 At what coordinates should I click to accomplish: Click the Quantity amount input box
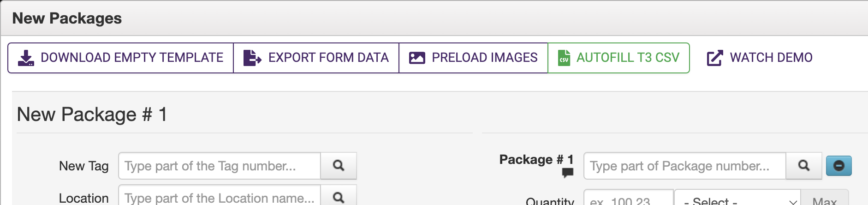coord(628,200)
